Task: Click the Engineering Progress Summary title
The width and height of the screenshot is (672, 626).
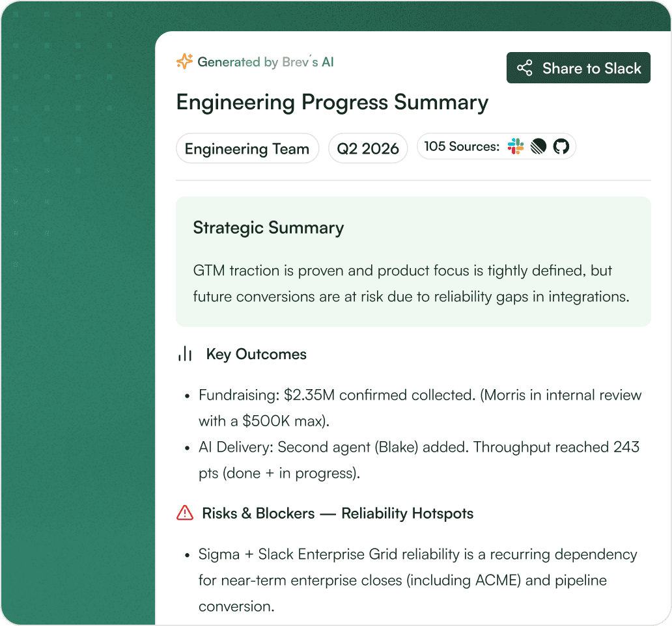Action: [x=332, y=103]
